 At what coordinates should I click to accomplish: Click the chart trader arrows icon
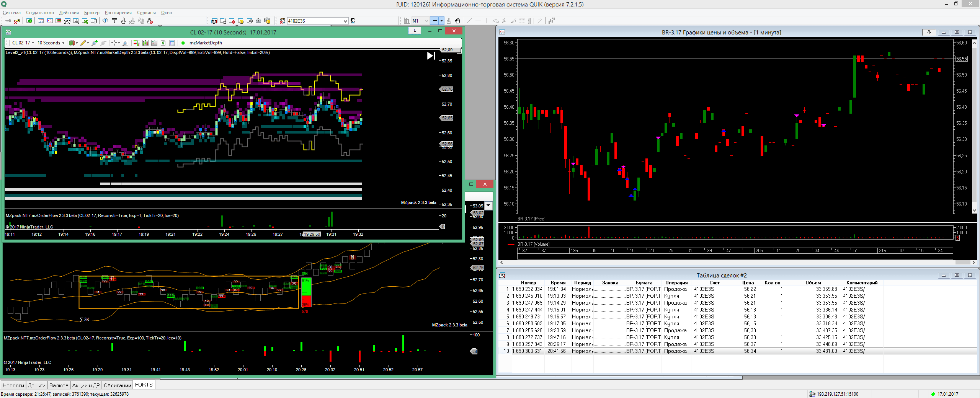(x=136, y=43)
